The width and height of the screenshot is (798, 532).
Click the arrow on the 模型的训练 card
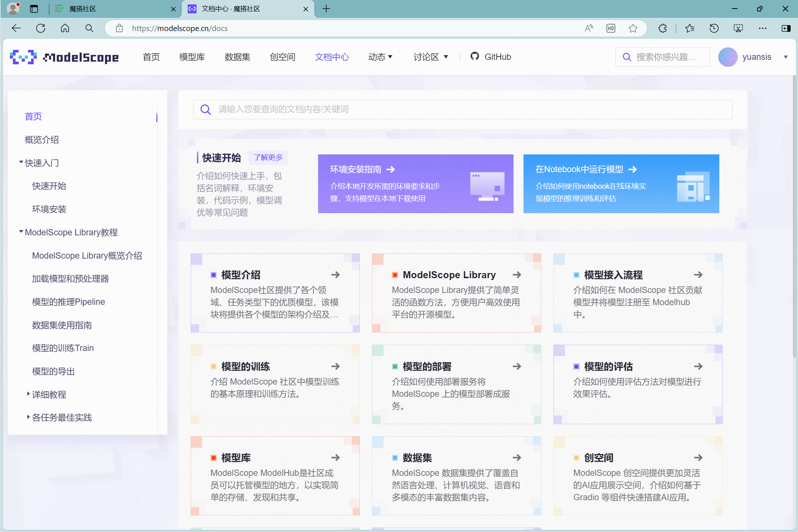[335, 366]
